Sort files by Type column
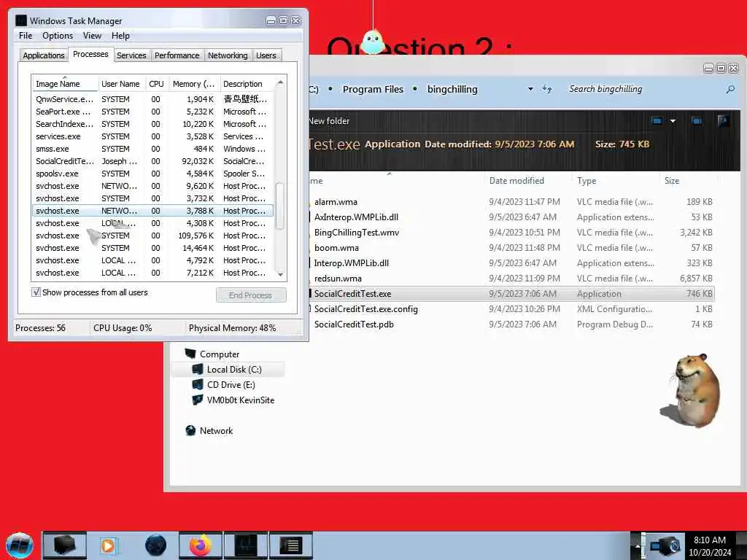The height and width of the screenshot is (560, 747). point(587,181)
